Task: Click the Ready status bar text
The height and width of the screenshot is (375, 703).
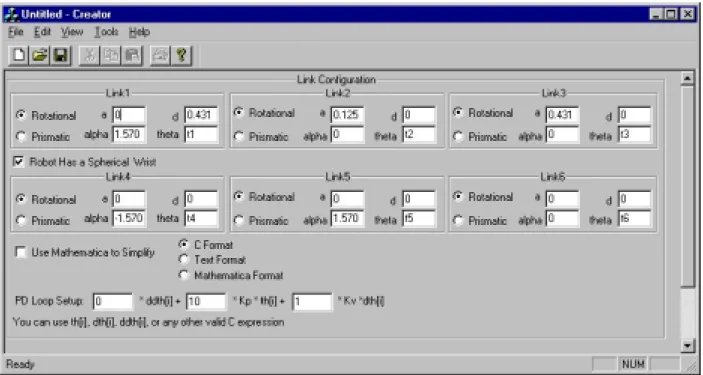Action: pyautogui.click(x=20, y=364)
